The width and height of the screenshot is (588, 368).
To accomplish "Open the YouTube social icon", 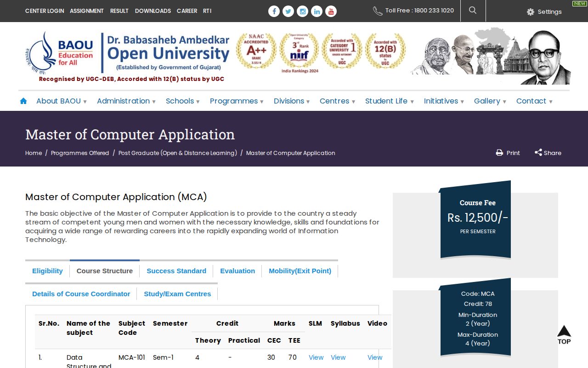I will pyautogui.click(x=331, y=11).
